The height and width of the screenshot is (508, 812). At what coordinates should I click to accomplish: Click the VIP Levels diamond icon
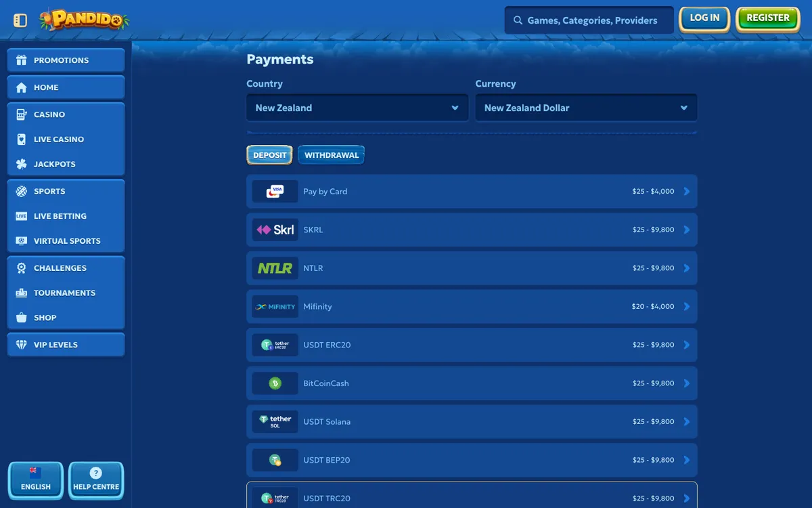point(21,345)
